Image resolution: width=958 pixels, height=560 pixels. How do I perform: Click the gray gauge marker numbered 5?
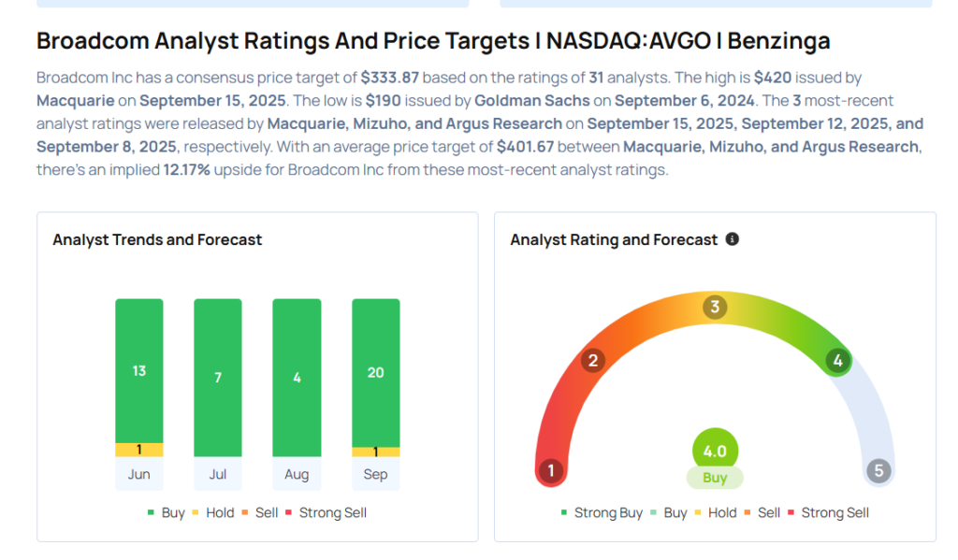(x=878, y=470)
